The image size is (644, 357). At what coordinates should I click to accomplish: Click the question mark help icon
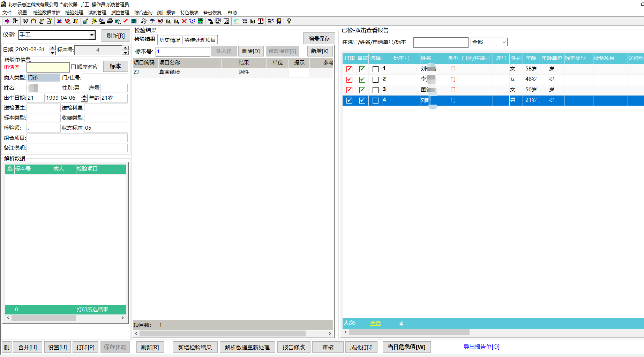click(x=289, y=21)
